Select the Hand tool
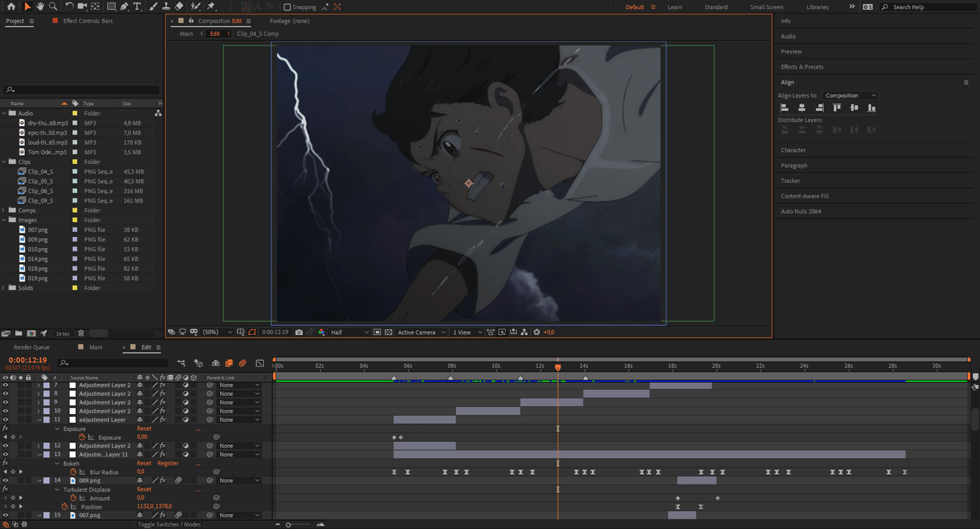The image size is (980, 529). pyautogui.click(x=40, y=7)
